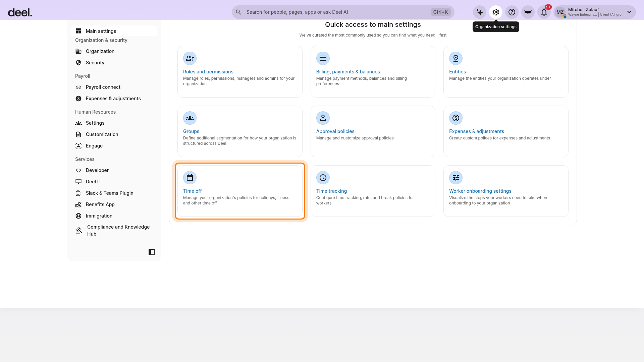Viewport: 644px width, 362px height.
Task: Click Entities location pin icon
Action: (x=456, y=58)
